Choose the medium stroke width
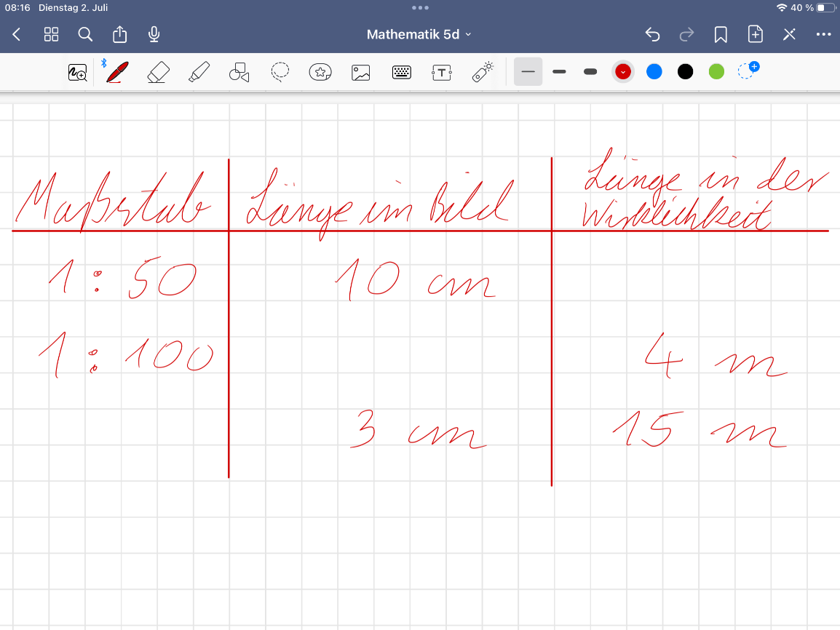Viewport: 840px width, 630px height. 559,71
